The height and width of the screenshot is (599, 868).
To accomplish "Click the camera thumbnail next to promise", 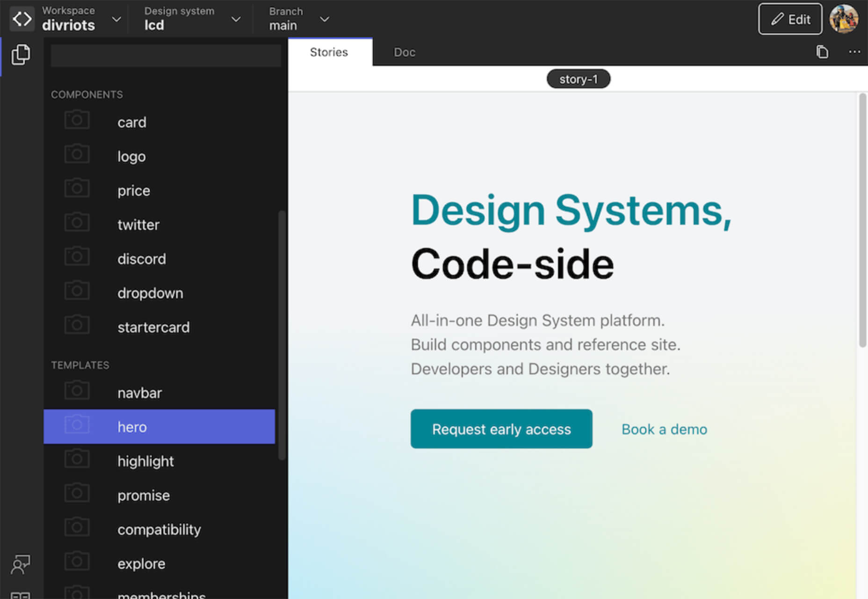I will click(x=77, y=493).
